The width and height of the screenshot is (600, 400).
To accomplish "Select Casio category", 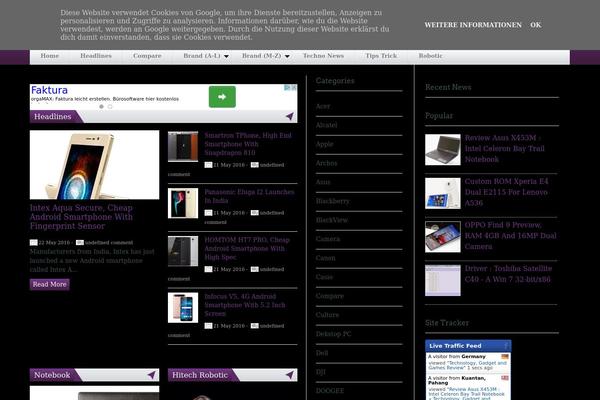I will coord(324,277).
